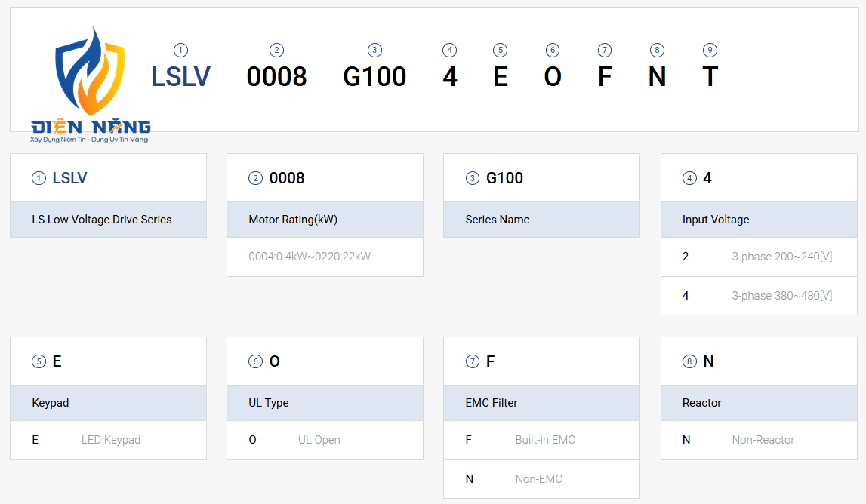
Task: Click circled number 2 above 0008 header
Action: (x=276, y=51)
